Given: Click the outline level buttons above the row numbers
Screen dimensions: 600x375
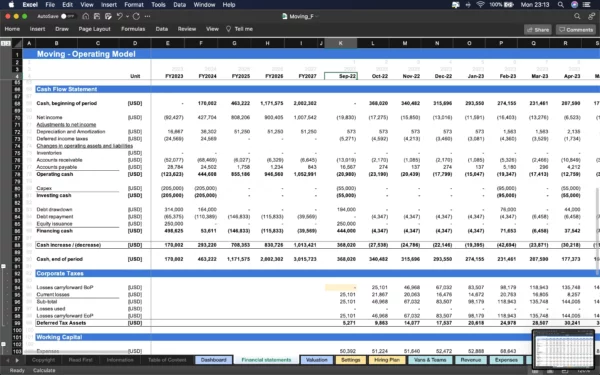Looking at the screenshot, I should pos(6,43).
